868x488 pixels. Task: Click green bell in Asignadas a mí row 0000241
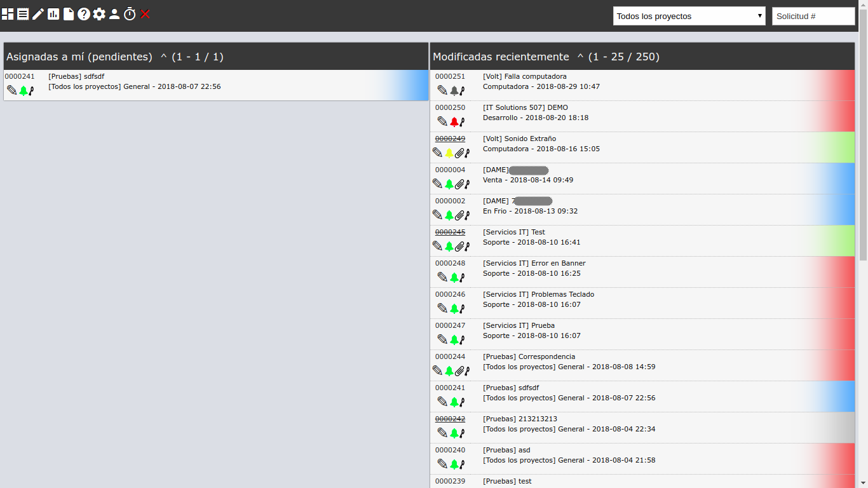[x=24, y=90]
